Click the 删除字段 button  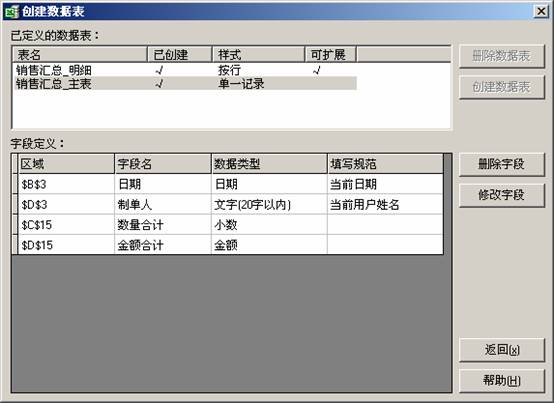click(x=501, y=164)
